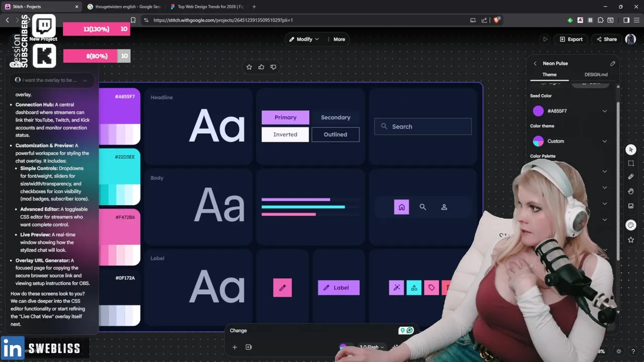The image size is (644, 362).
Task: Go back with browser back arrow
Action: (7, 20)
